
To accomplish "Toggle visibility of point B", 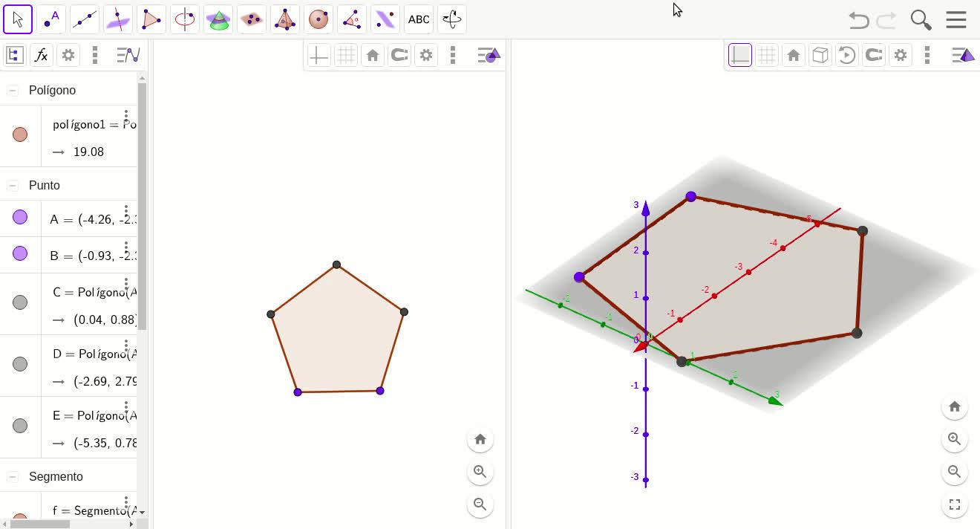I will pyautogui.click(x=20, y=253).
